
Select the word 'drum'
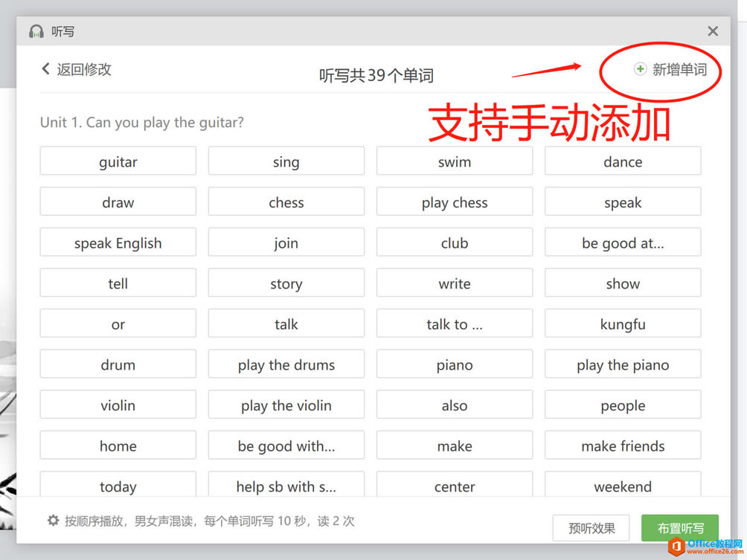click(118, 364)
